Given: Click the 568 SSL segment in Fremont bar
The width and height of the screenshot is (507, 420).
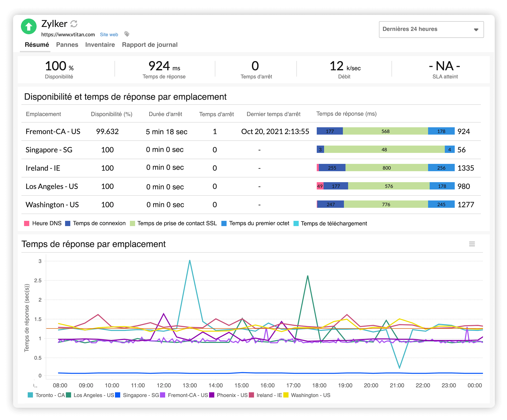Looking at the screenshot, I should tap(385, 131).
